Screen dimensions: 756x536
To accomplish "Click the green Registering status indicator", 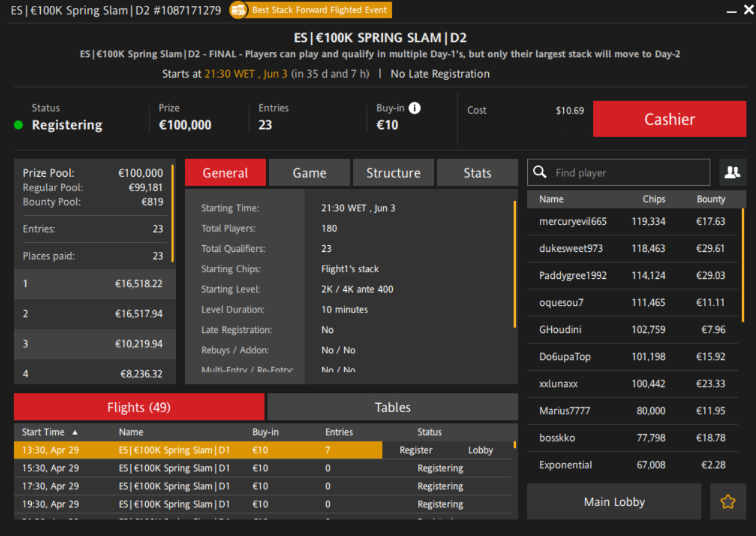I will click(19, 125).
